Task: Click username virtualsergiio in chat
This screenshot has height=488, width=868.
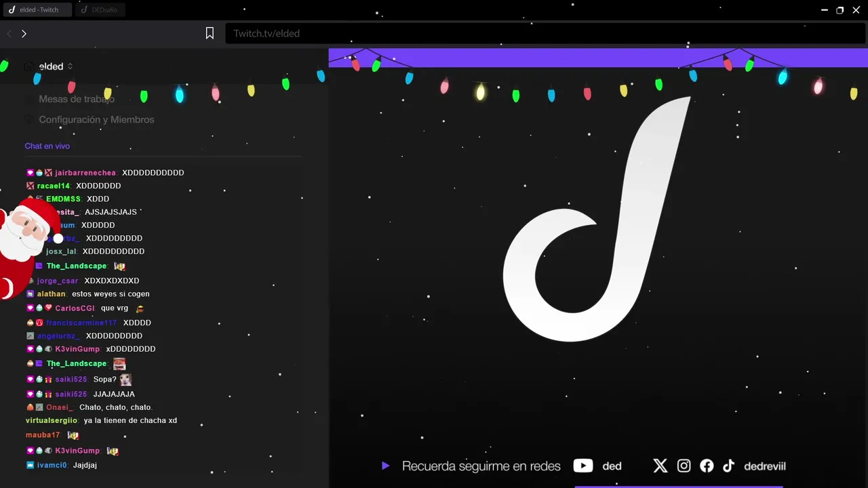Action: click(x=52, y=420)
